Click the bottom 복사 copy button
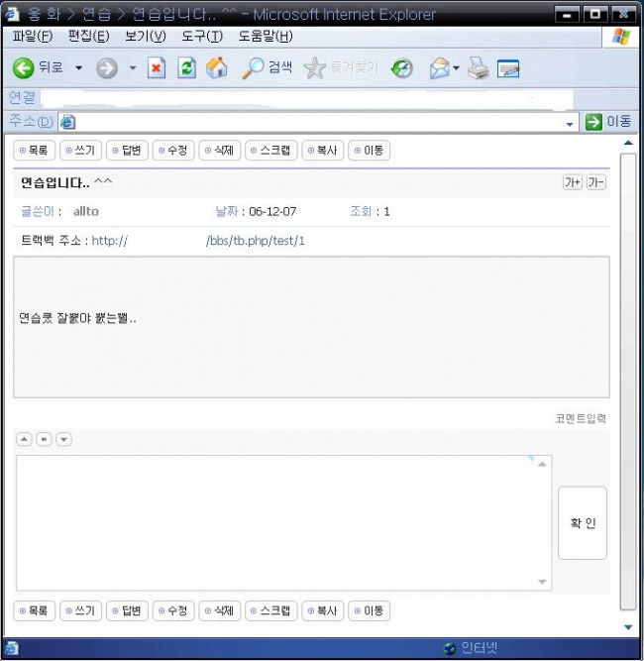 coord(323,610)
